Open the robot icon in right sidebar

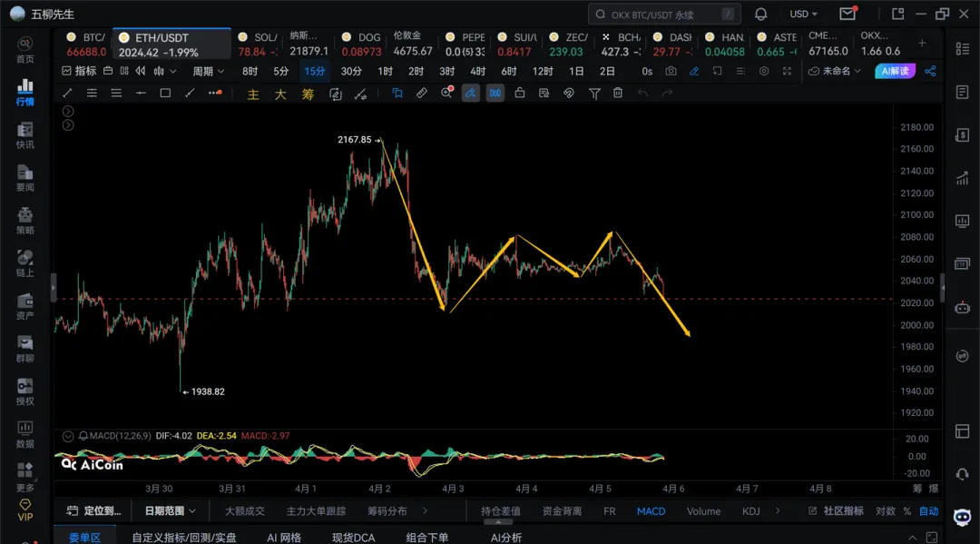(963, 308)
